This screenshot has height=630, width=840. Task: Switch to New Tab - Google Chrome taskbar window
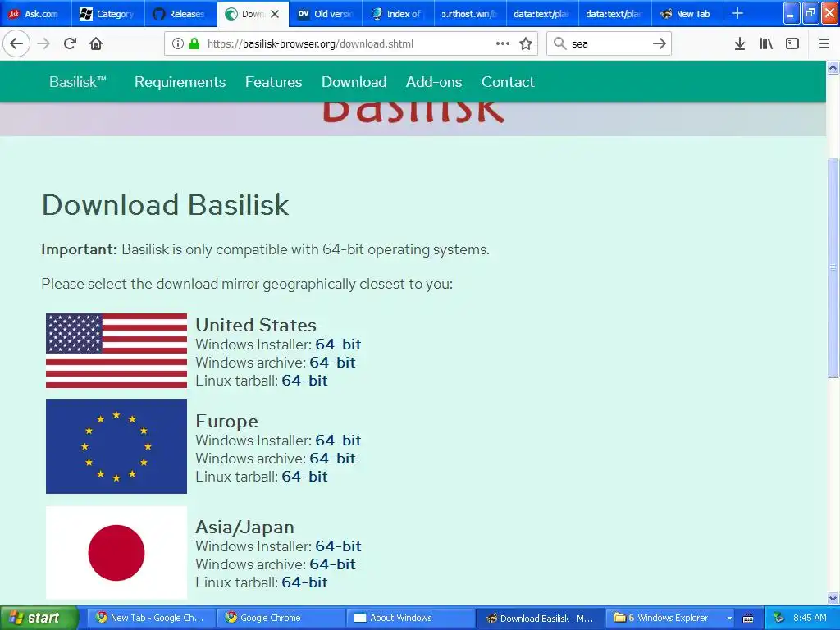150,618
